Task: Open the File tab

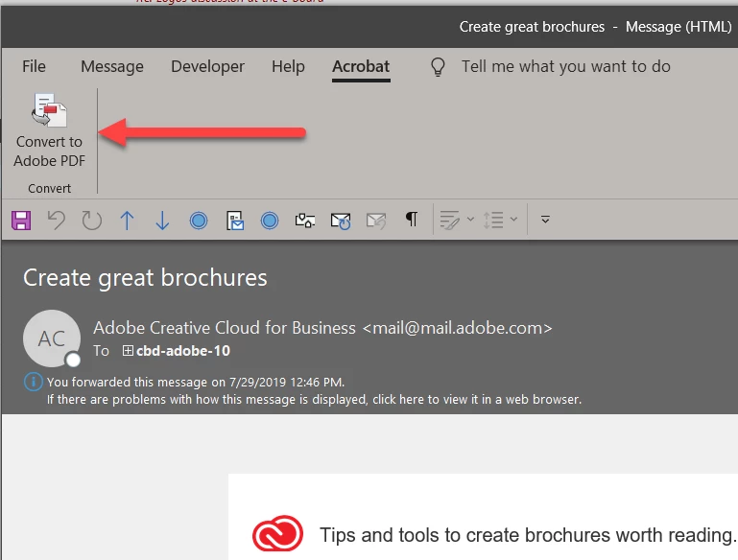Action: click(x=34, y=66)
